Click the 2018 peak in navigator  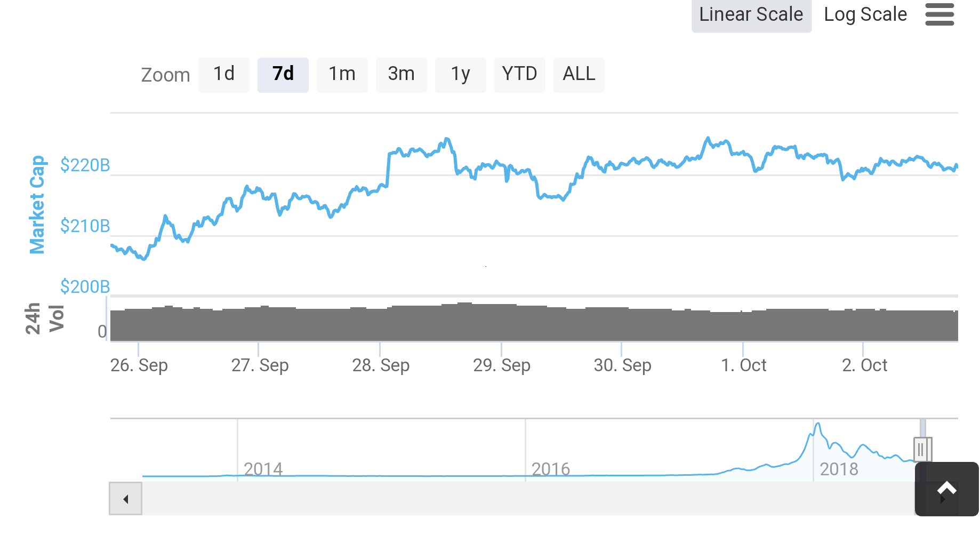point(817,427)
